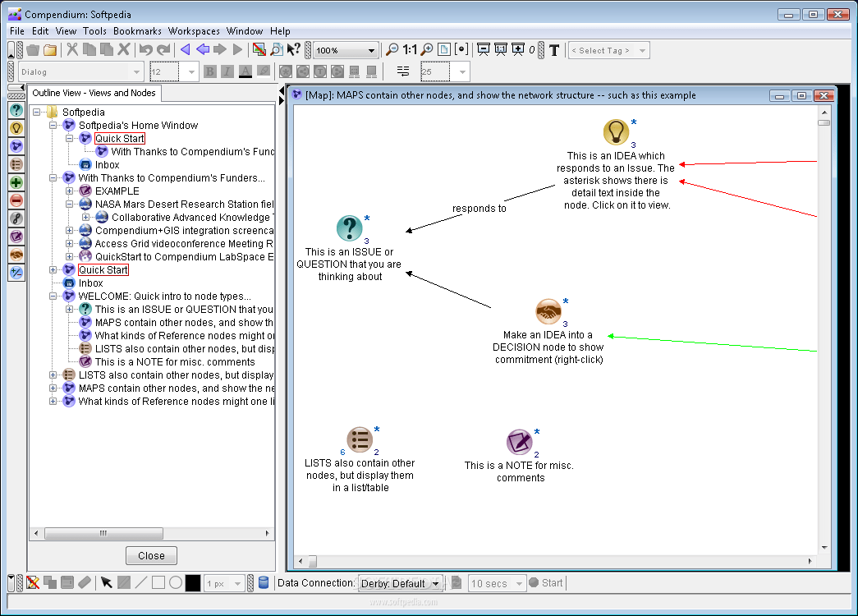Select the List node tool in sidebar
The width and height of the screenshot is (858, 616).
[16, 164]
